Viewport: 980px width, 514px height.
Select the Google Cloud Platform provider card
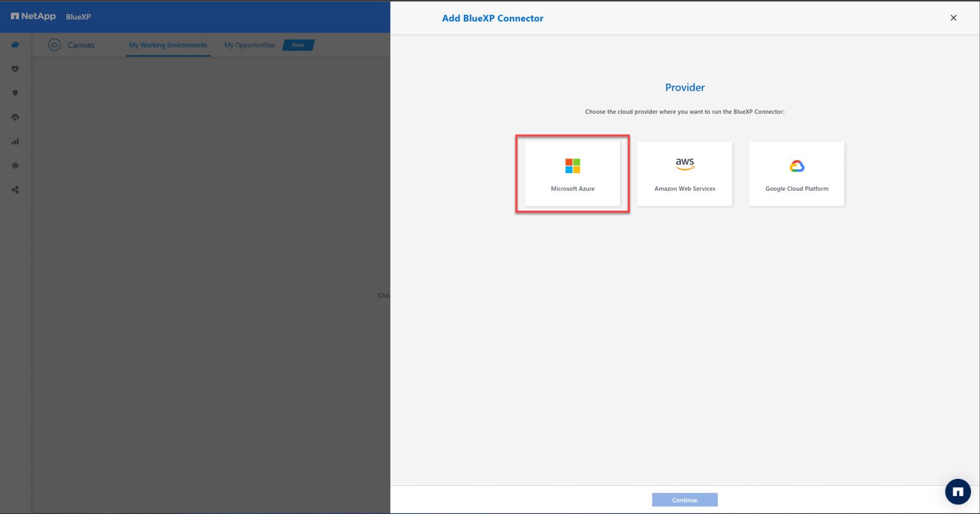pyautogui.click(x=796, y=173)
